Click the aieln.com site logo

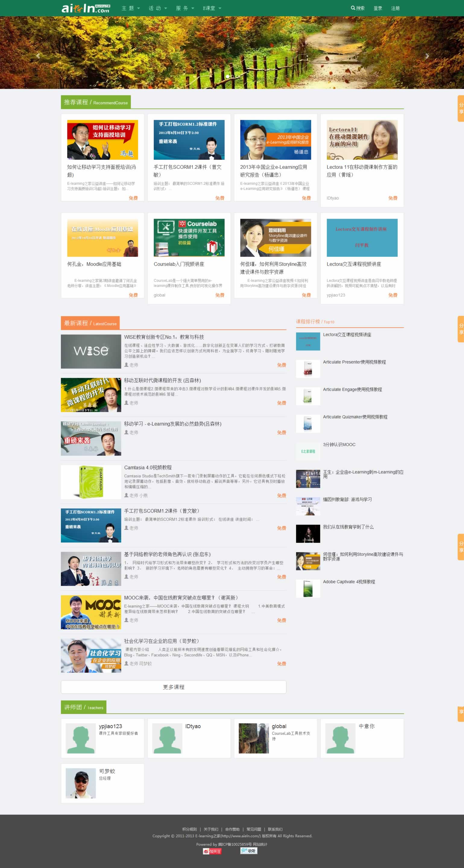(86, 8)
